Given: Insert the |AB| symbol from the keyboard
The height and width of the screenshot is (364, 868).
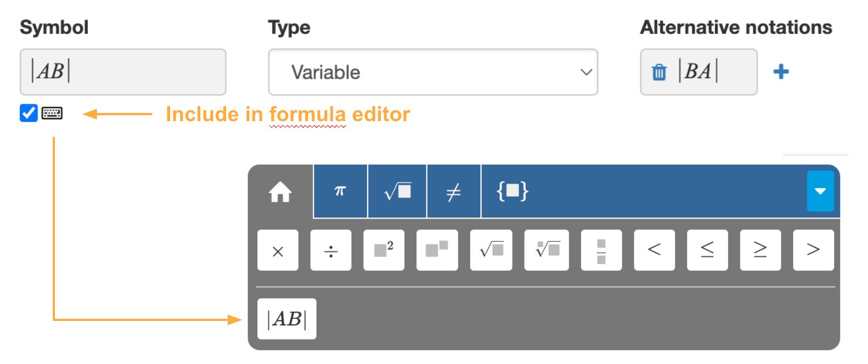Looking at the screenshot, I should coord(286,318).
